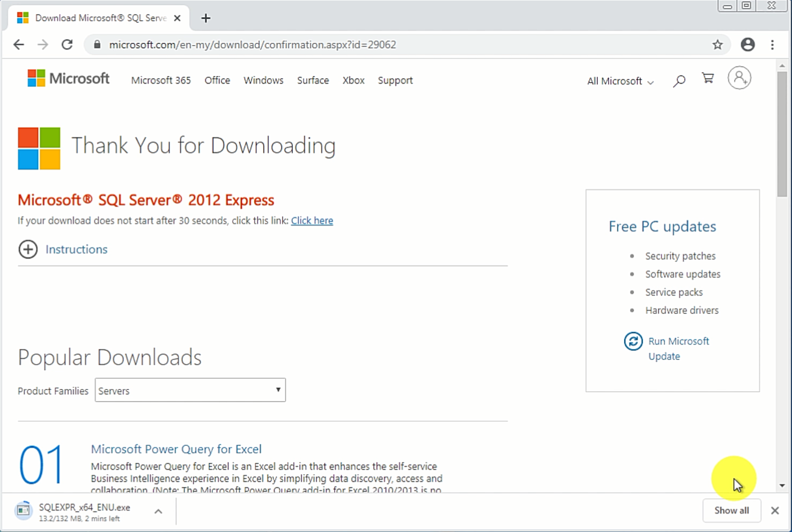Image resolution: width=792 pixels, height=532 pixels.
Task: Open Microsoft 365 in the navigation
Action: point(161,80)
